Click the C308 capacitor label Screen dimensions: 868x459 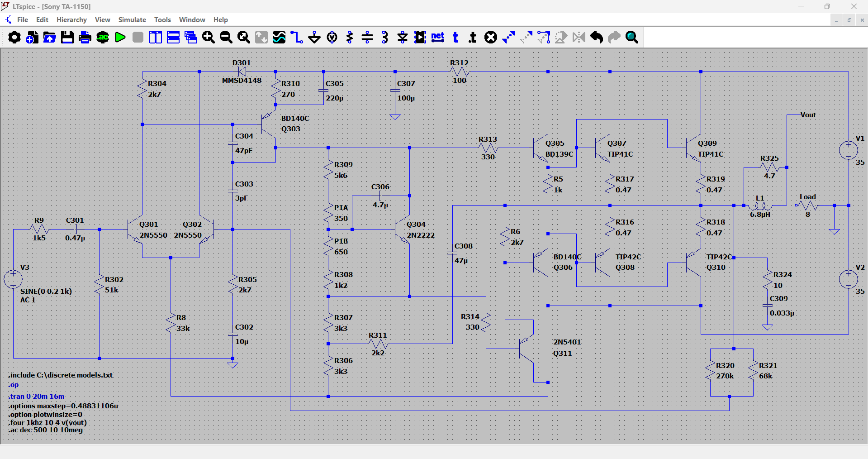(x=464, y=246)
